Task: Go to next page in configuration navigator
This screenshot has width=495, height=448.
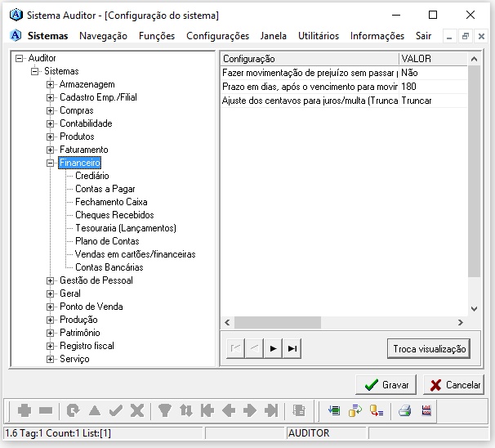Action: point(273,348)
